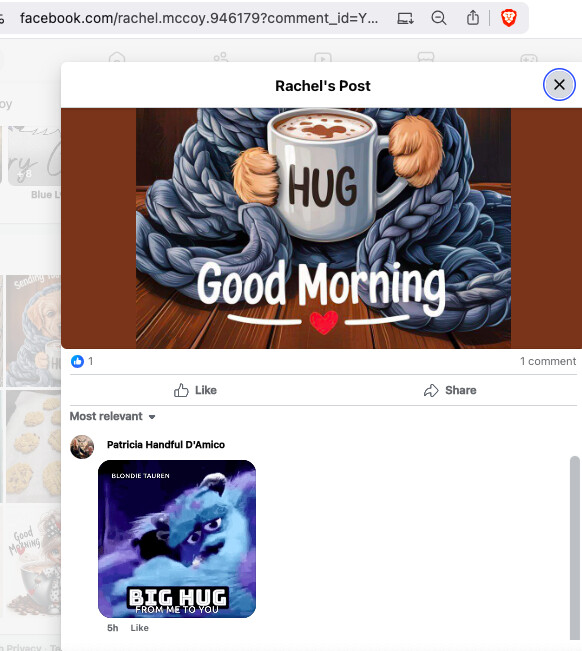Screen dimensions: 582x651
Task: Click the Brave Shields lion icon
Action: coord(509,18)
